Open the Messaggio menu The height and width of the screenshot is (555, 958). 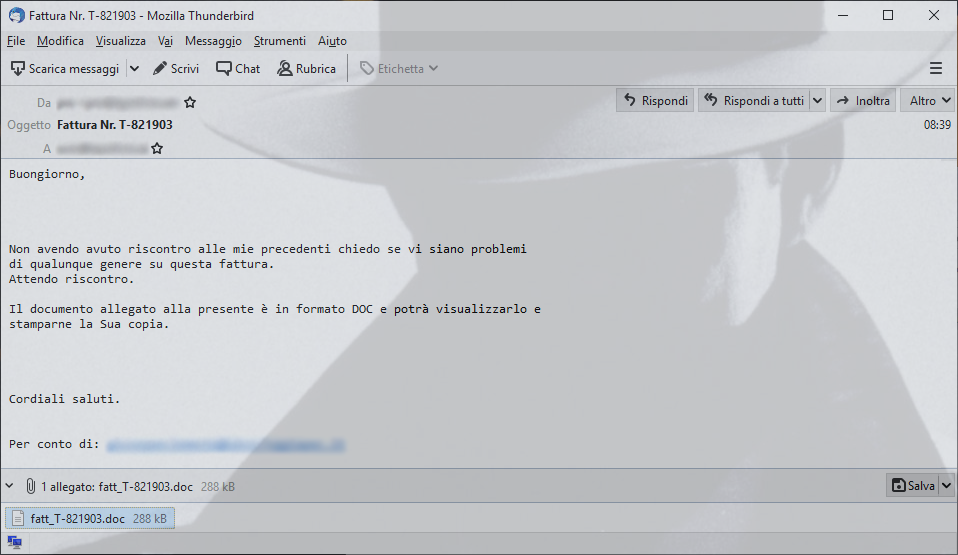(x=213, y=41)
